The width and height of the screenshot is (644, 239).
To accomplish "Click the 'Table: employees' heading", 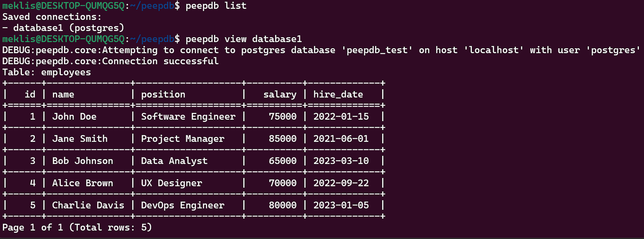I will click(x=47, y=72).
